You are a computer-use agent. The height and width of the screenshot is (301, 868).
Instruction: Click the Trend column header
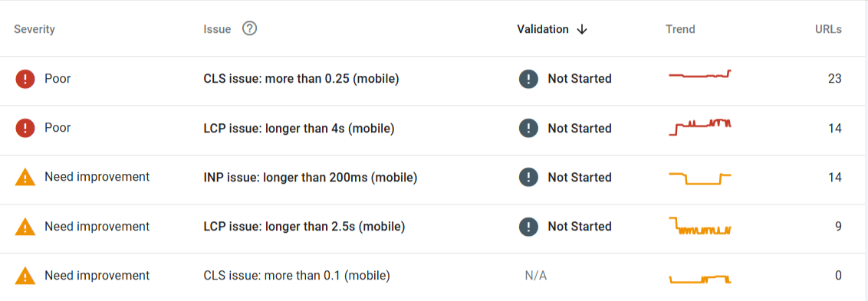[x=680, y=30]
